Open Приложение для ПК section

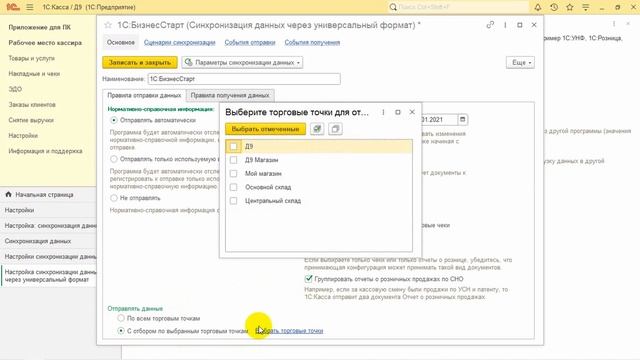click(40, 27)
